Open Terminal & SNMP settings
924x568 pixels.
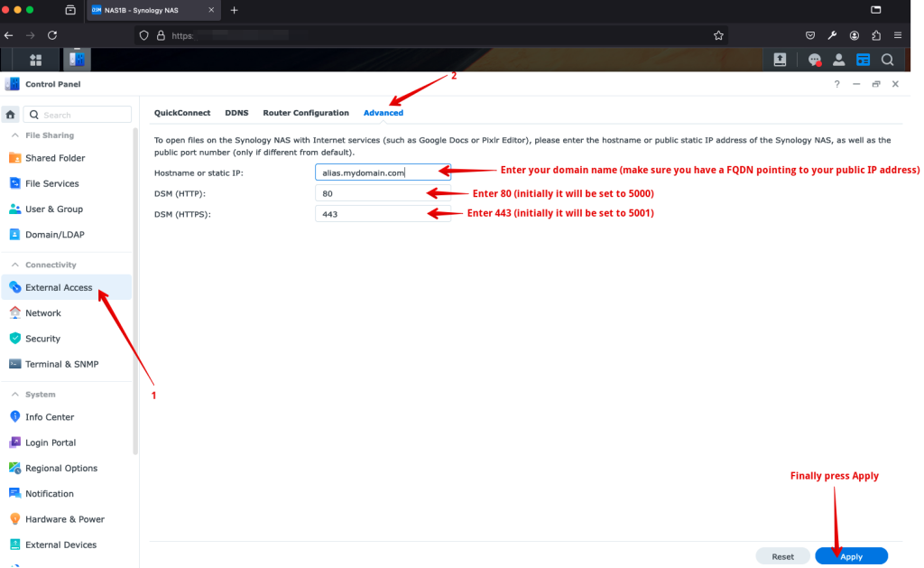[67, 364]
